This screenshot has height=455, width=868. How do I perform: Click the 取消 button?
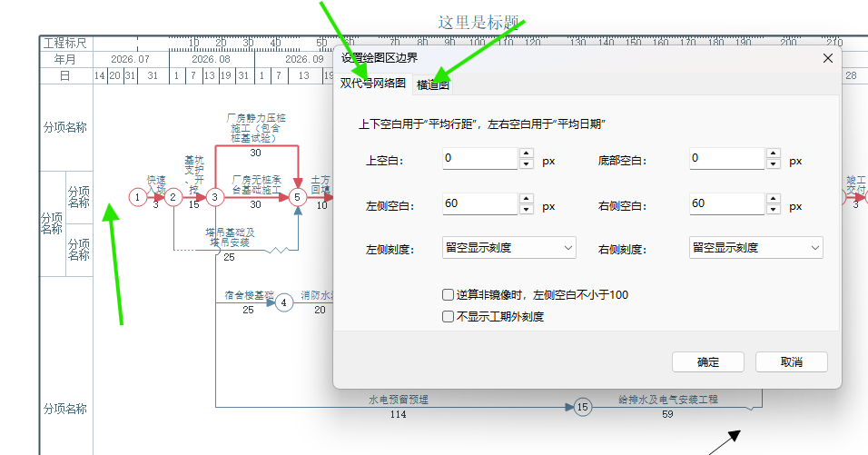click(792, 362)
